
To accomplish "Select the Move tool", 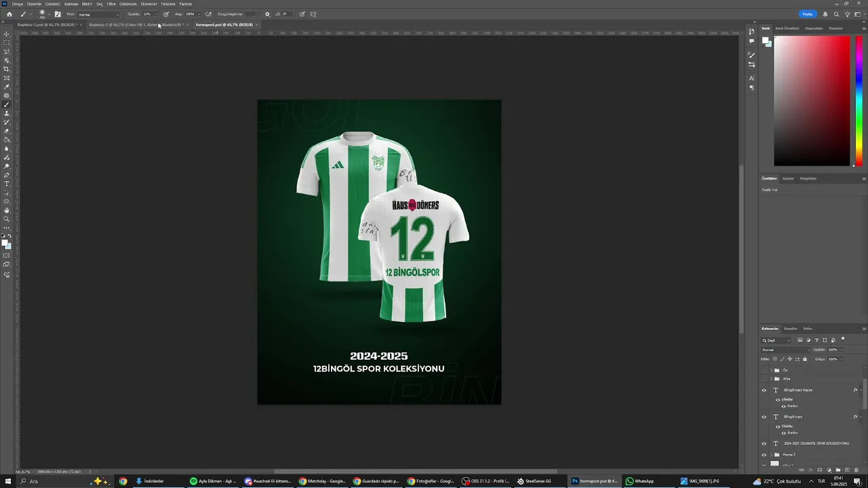I will (7, 34).
